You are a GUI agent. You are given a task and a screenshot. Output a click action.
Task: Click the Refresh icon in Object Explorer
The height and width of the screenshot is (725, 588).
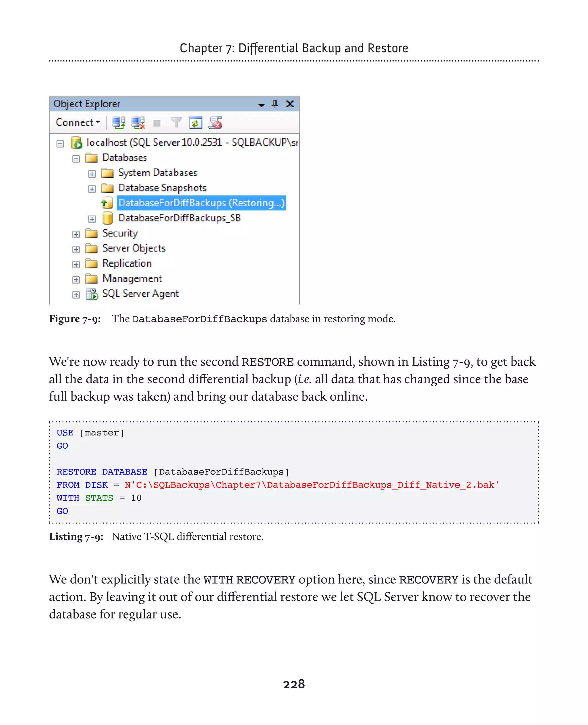click(x=196, y=123)
